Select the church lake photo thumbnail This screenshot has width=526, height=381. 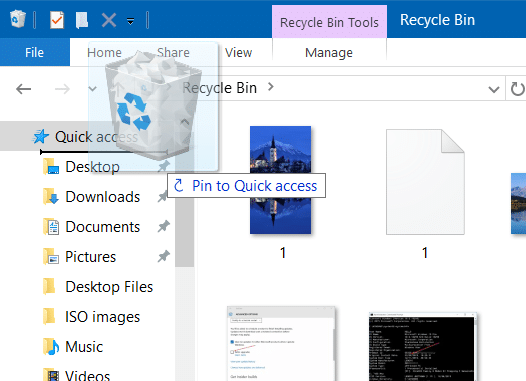coord(280,180)
